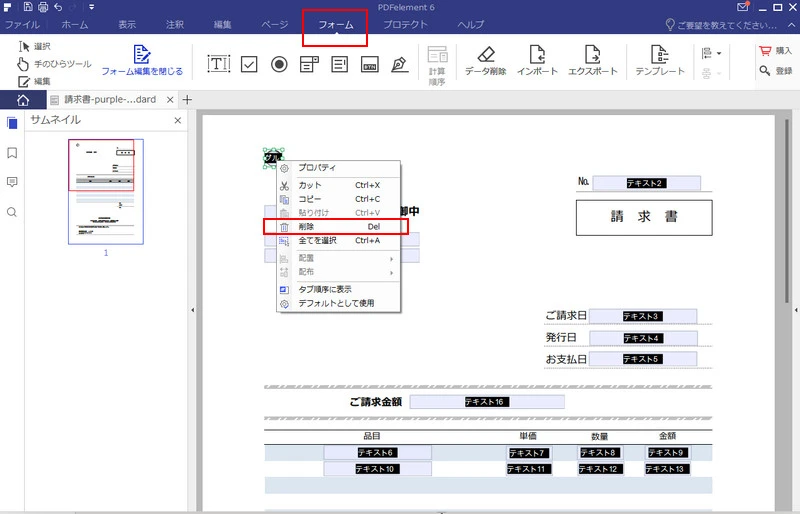This screenshot has width=800, height=514.
Task: Switch to プロテクト tab
Action: coord(405,25)
